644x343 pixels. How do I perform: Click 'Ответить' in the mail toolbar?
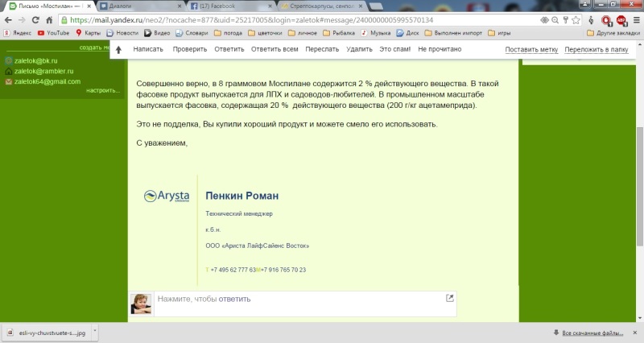pyautogui.click(x=229, y=50)
